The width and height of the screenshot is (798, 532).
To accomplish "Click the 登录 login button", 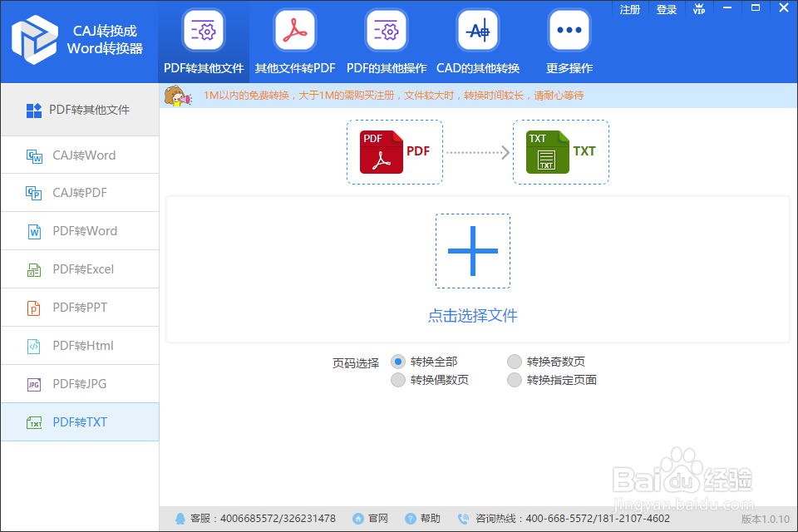I will coord(666,10).
